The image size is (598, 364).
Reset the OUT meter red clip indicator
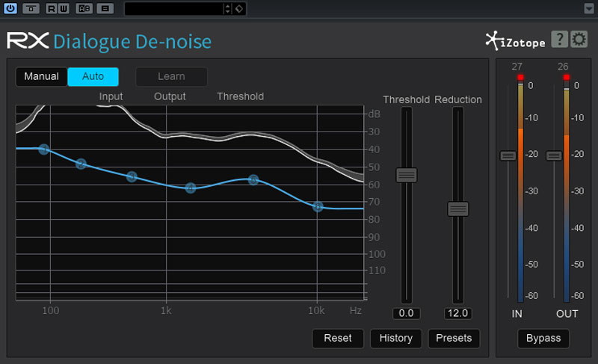pos(567,78)
